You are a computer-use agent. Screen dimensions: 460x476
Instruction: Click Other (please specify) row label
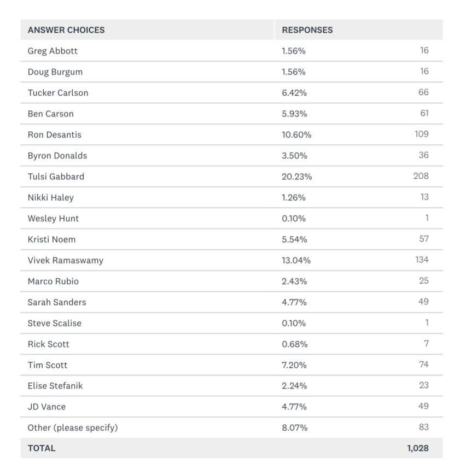tap(73, 428)
